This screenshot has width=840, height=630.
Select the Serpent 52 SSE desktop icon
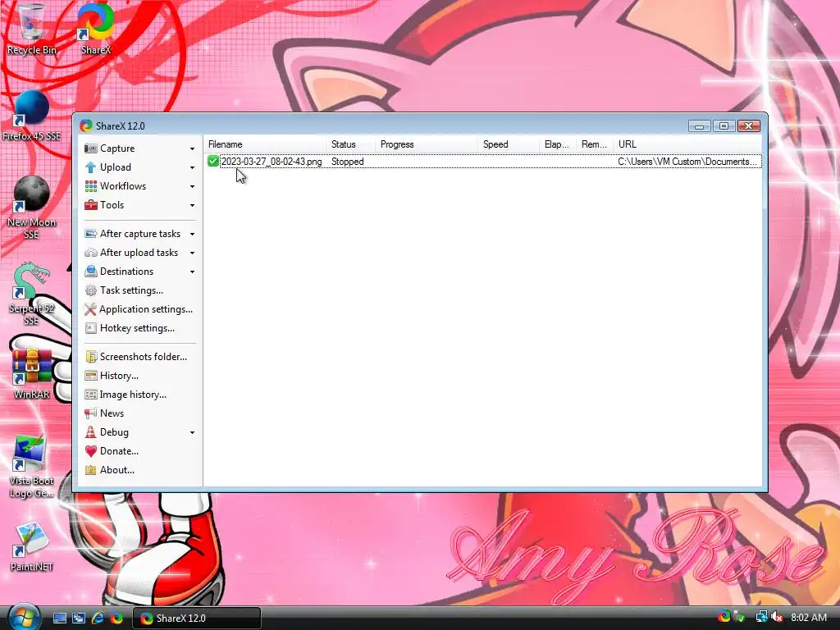(32, 294)
